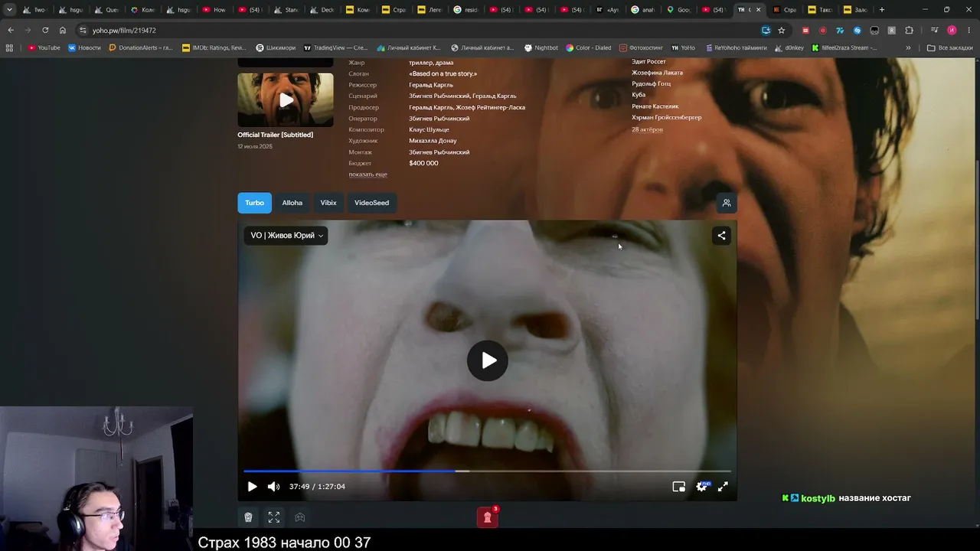The height and width of the screenshot is (551, 980).
Task: Enable picture-in-picture mode in player
Action: pyautogui.click(x=678, y=487)
